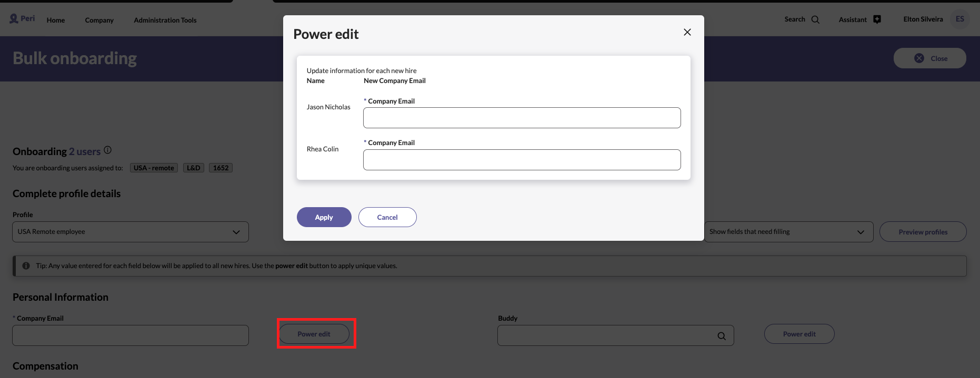Screen dimensions: 980x378
Task: Click the Preview profiles button
Action: pyautogui.click(x=923, y=232)
